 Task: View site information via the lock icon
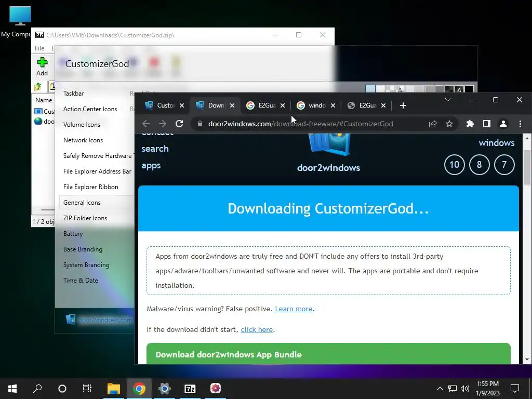coord(200,124)
